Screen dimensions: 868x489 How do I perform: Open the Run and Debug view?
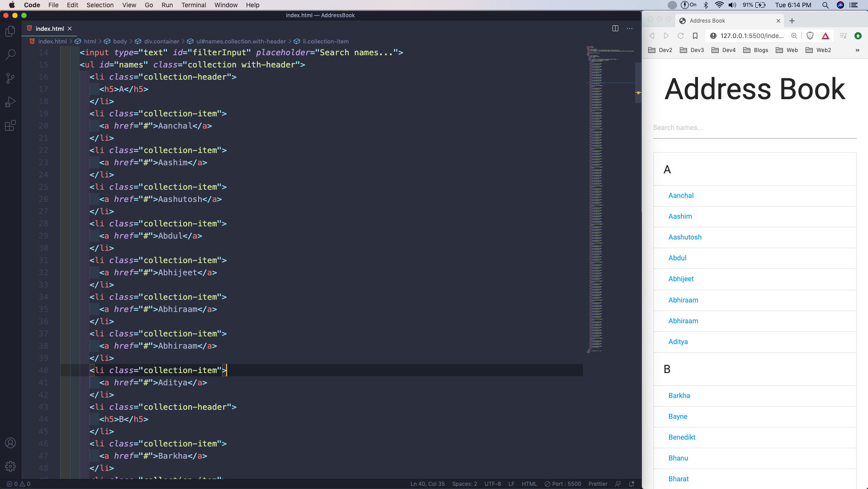point(10,102)
